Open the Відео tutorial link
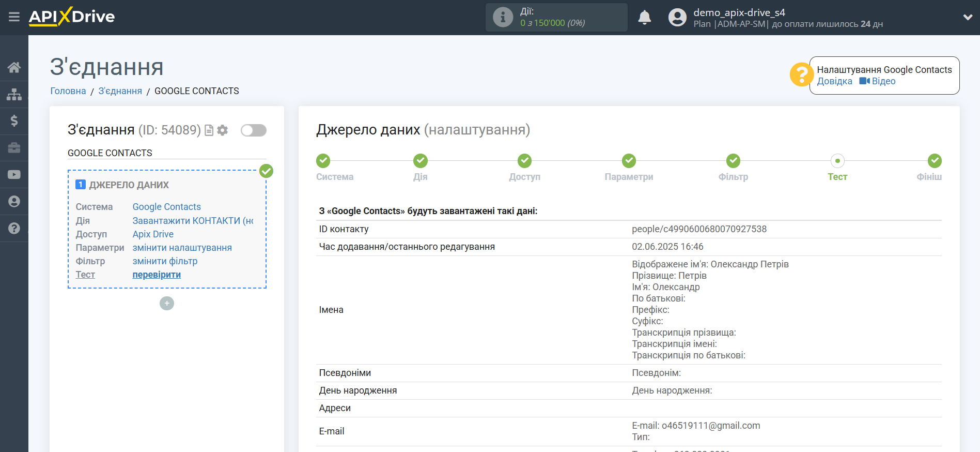This screenshot has height=452, width=980. pyautogui.click(x=877, y=81)
